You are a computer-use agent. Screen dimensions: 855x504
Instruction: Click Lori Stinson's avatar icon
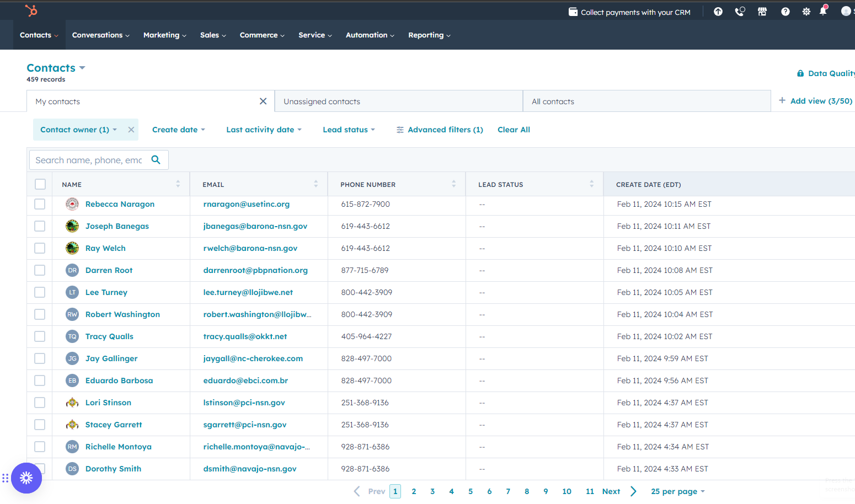click(72, 403)
